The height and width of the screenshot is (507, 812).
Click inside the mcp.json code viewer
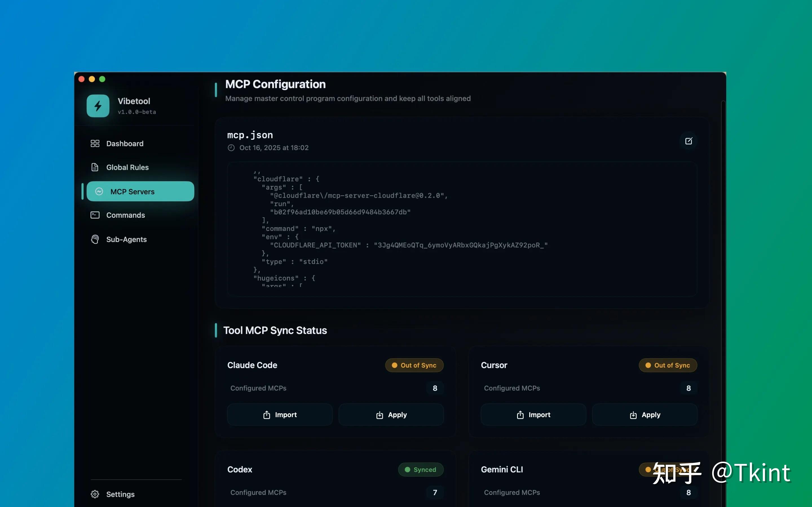[x=462, y=229]
